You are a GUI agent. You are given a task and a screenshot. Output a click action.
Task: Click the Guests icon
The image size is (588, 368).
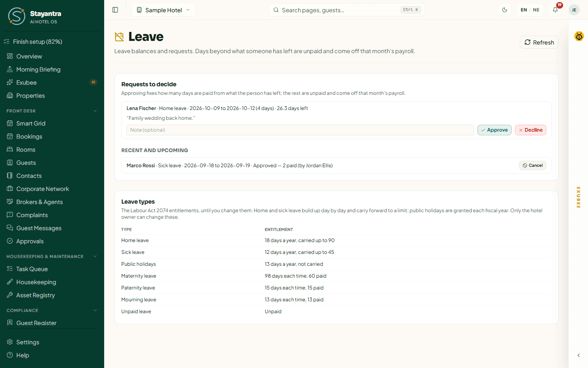[10, 163]
